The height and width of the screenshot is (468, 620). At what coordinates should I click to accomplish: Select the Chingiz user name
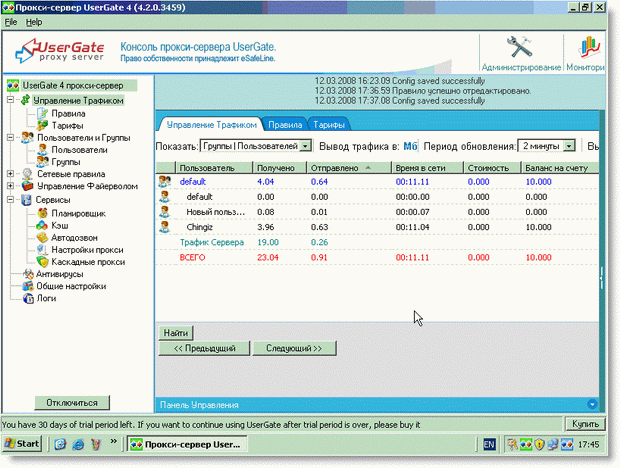click(x=200, y=227)
